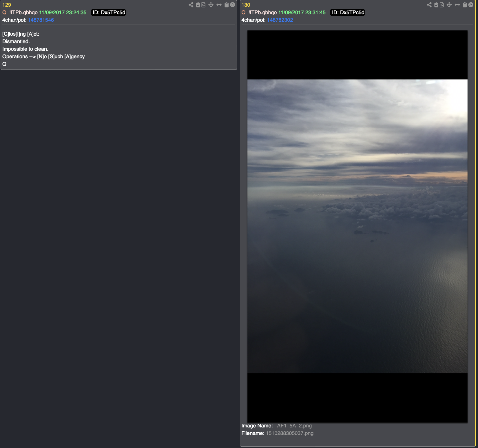
Task: Click the ID: Dx5TPc5d badge on post 130
Action: pyautogui.click(x=348, y=12)
